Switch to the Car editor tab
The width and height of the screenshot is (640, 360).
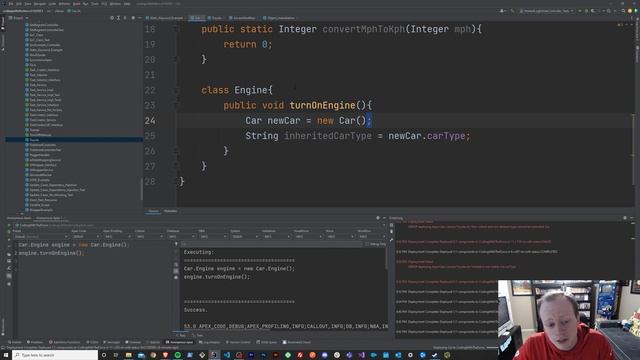coord(198,18)
